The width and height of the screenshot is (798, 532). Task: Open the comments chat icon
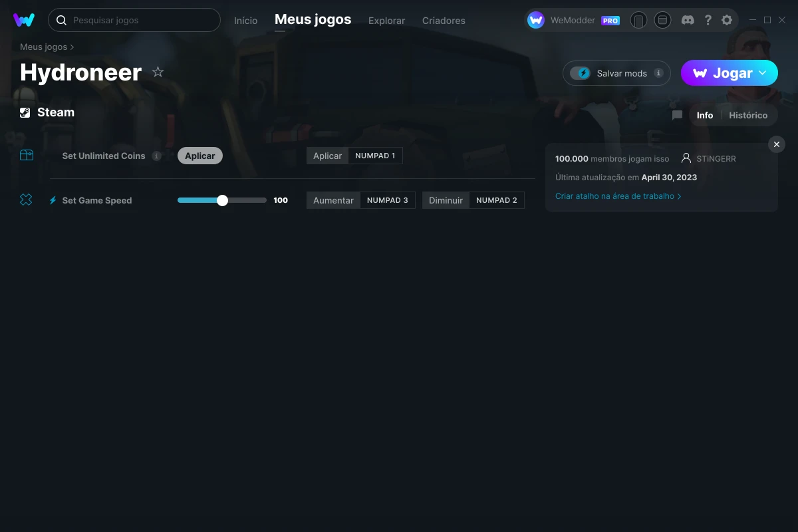tap(677, 115)
